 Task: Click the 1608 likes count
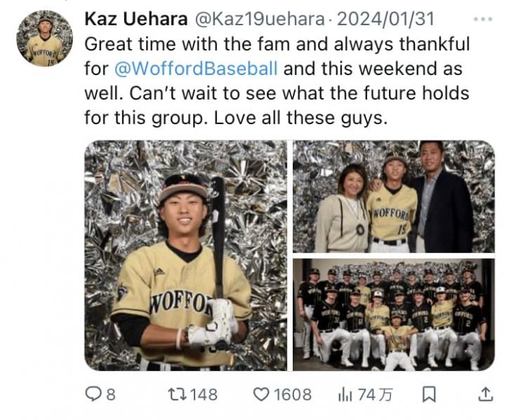[292, 395]
